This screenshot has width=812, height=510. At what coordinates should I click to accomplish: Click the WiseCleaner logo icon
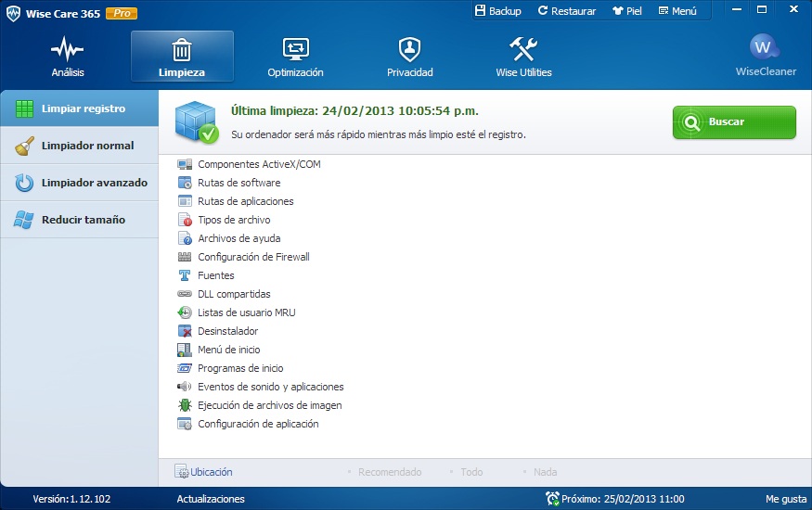(x=764, y=47)
